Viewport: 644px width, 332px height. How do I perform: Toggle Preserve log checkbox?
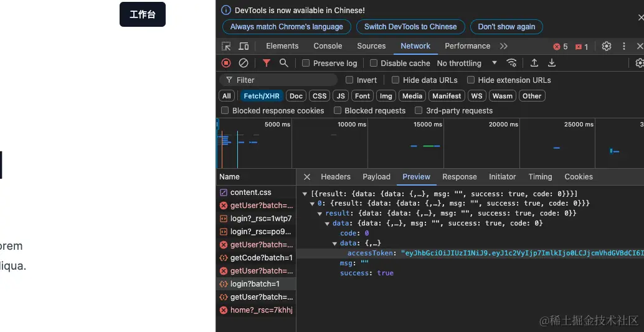306,63
